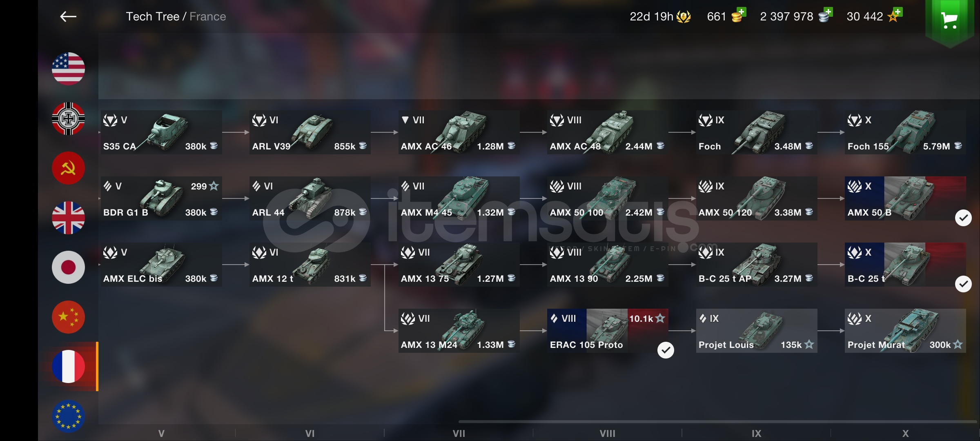The width and height of the screenshot is (980, 441).
Task: Select the USA nation flag
Action: point(68,69)
